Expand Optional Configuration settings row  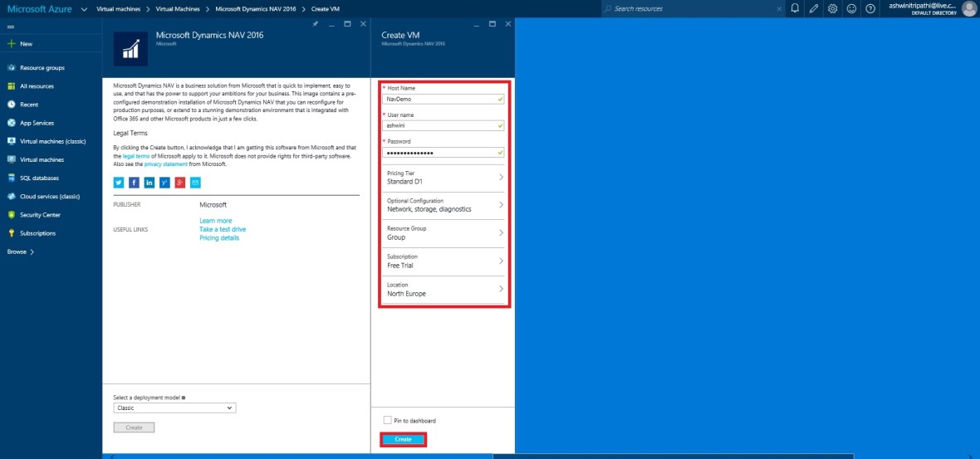point(444,205)
